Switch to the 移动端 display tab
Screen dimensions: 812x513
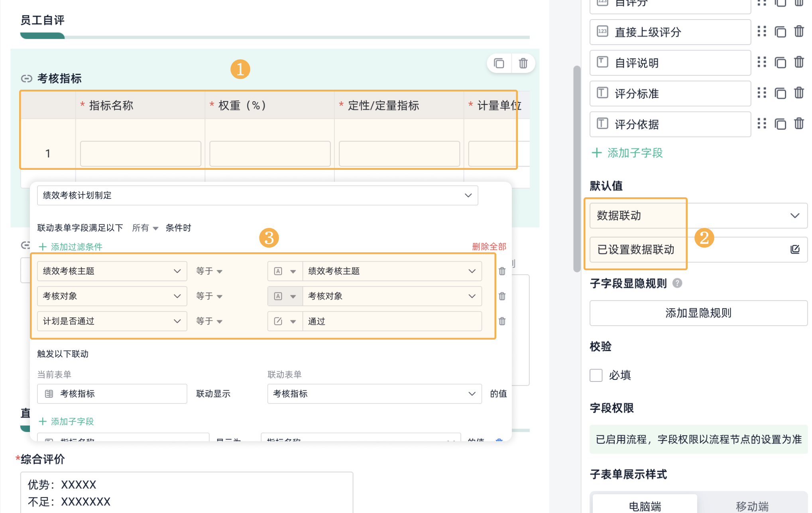tap(751, 506)
